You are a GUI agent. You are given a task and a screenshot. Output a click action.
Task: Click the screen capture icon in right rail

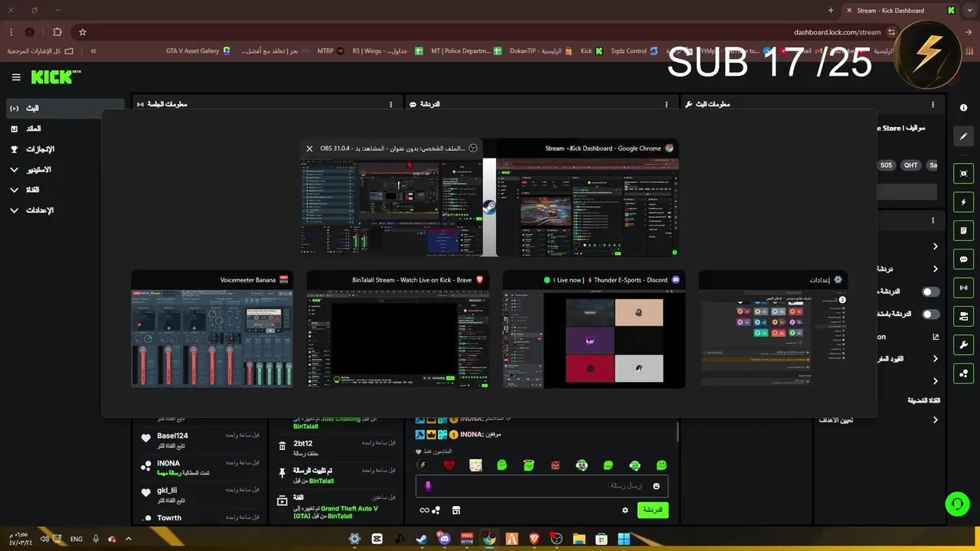(964, 174)
